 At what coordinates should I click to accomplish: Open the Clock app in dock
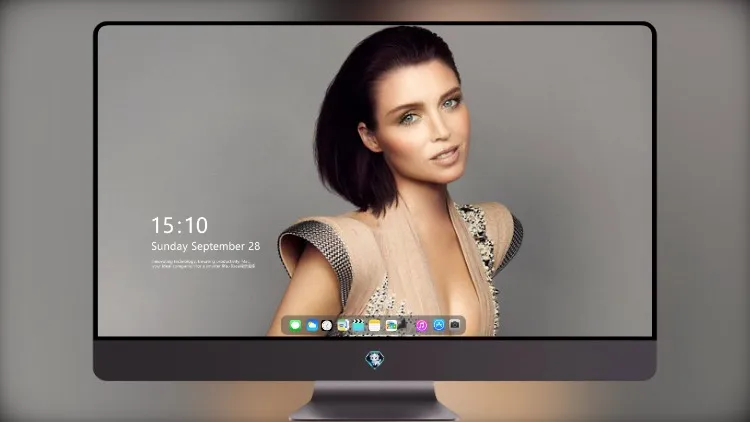pyautogui.click(x=327, y=326)
